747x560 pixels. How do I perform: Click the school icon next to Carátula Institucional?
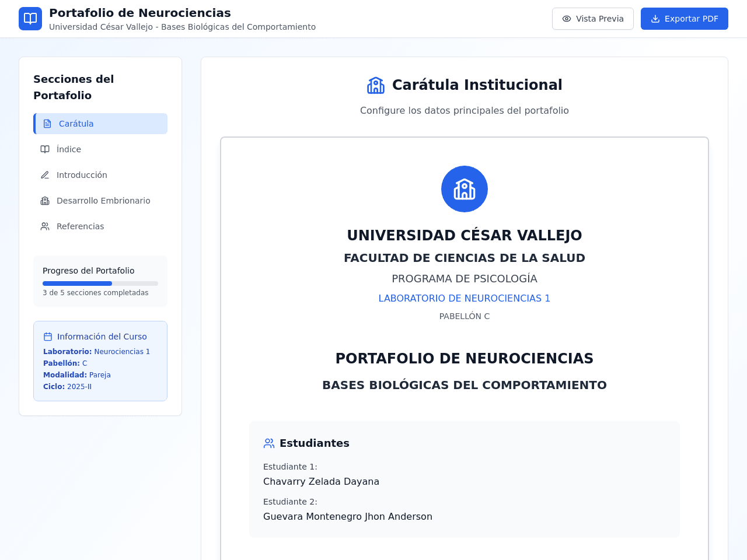coord(376,85)
